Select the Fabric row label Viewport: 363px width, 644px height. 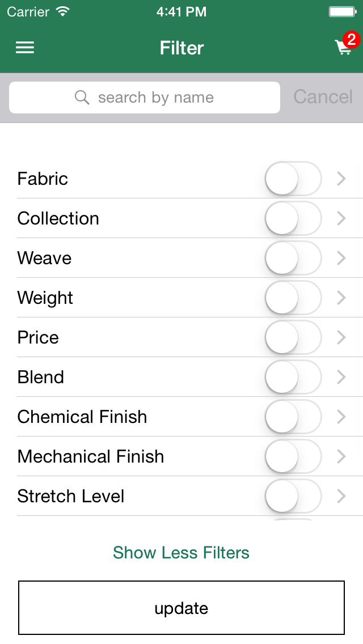(43, 179)
